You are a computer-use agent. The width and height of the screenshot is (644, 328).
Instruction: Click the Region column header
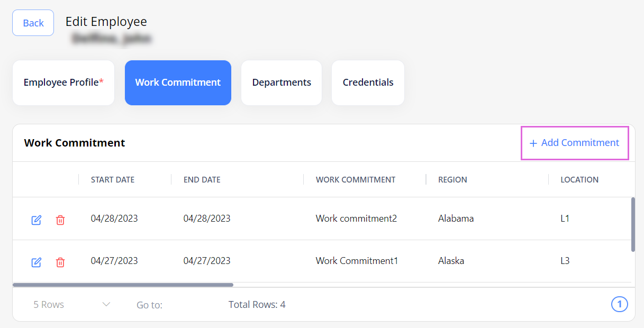(x=452, y=180)
